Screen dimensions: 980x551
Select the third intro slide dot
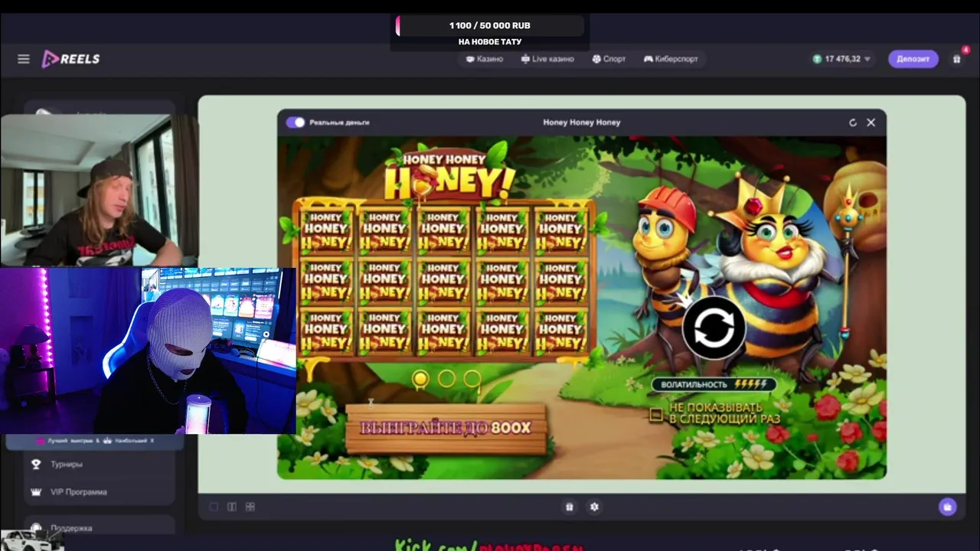click(x=472, y=379)
